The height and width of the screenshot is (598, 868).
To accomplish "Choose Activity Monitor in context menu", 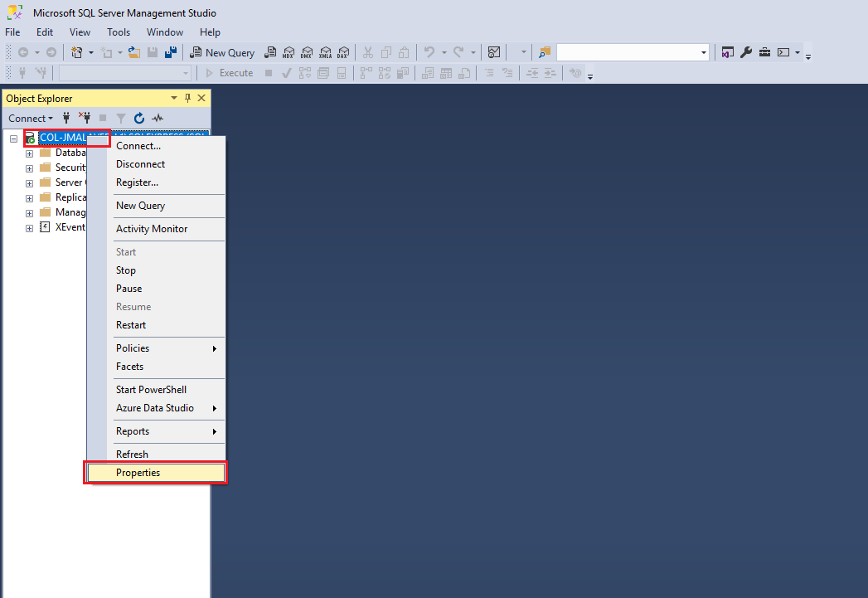I will pos(156,229).
